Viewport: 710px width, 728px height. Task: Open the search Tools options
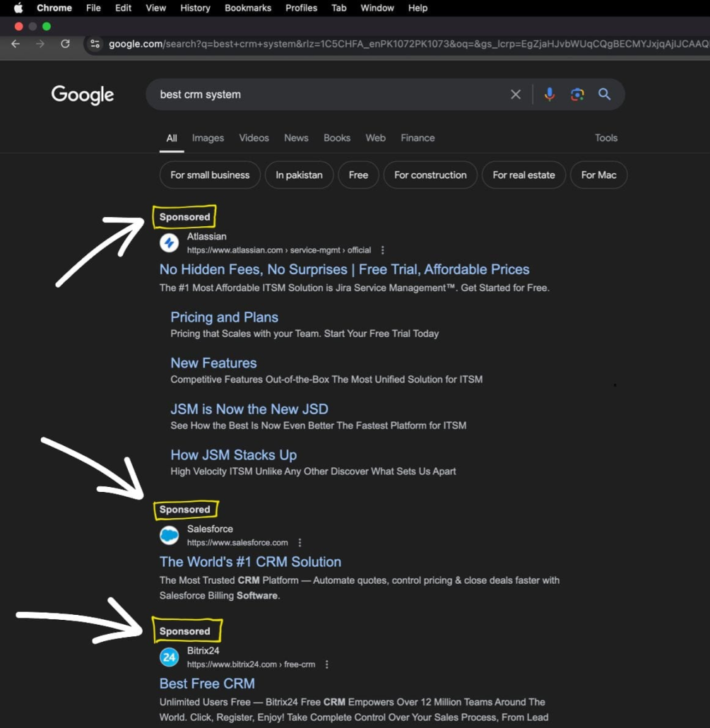tap(606, 138)
